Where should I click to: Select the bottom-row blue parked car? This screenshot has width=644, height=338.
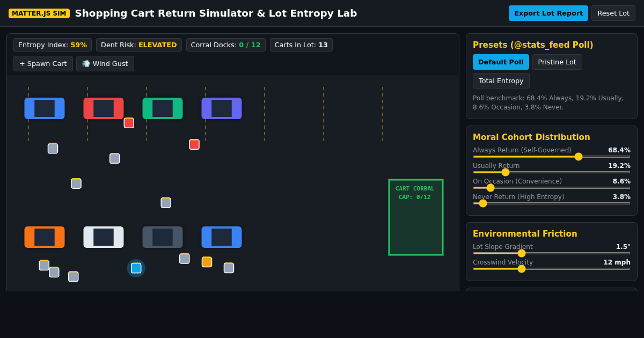(x=222, y=237)
